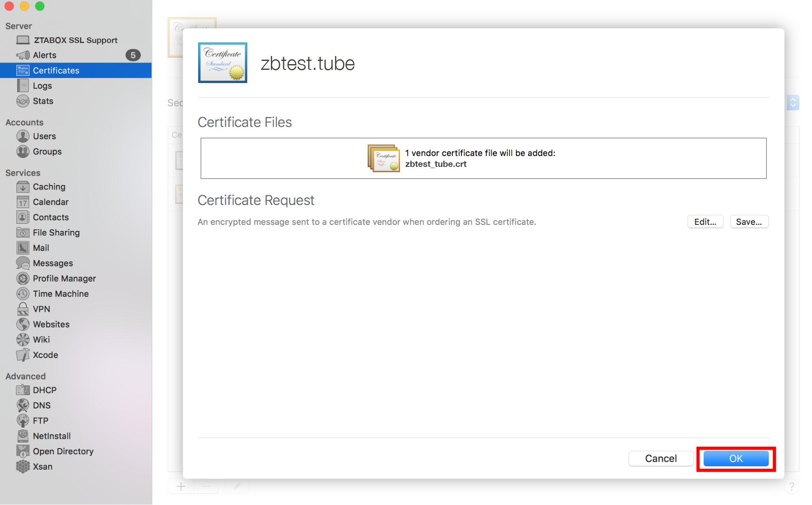Select the Time Machine service icon
812x505 pixels.
click(x=23, y=294)
